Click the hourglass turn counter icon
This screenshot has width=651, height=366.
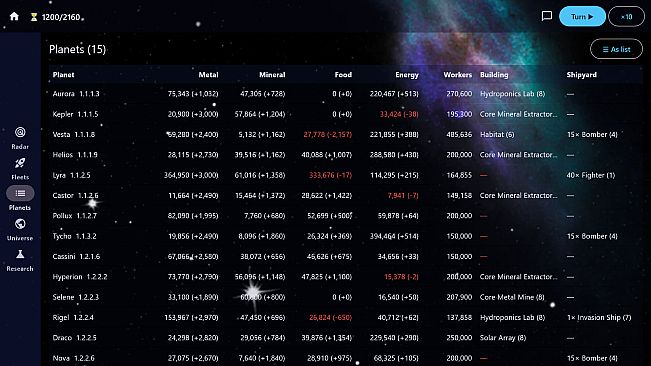tap(34, 17)
